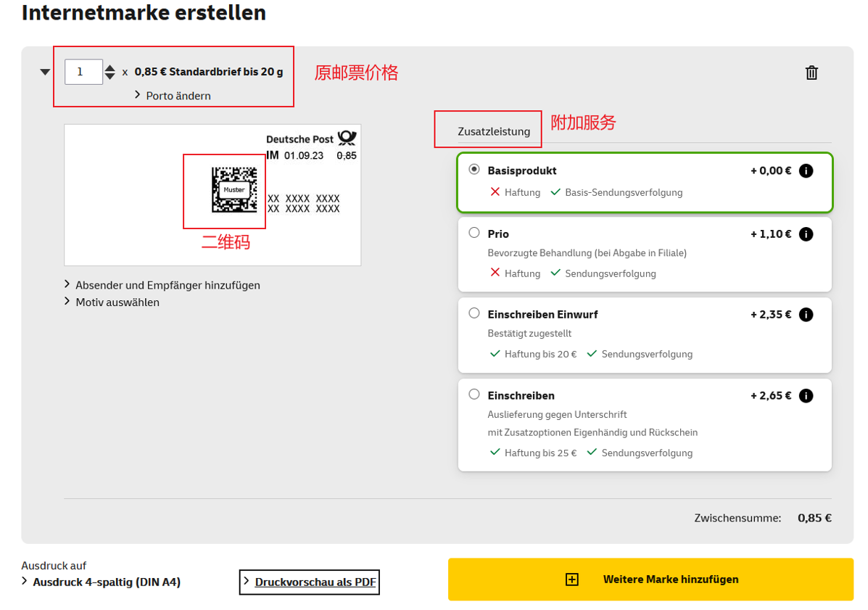Viewport: 868px width, 610px height.
Task: Delete the stamp with the trash icon
Action: 811,73
